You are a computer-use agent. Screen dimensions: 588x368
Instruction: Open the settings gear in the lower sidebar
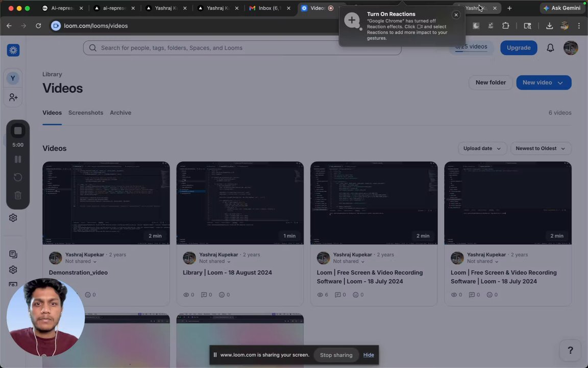(13, 270)
